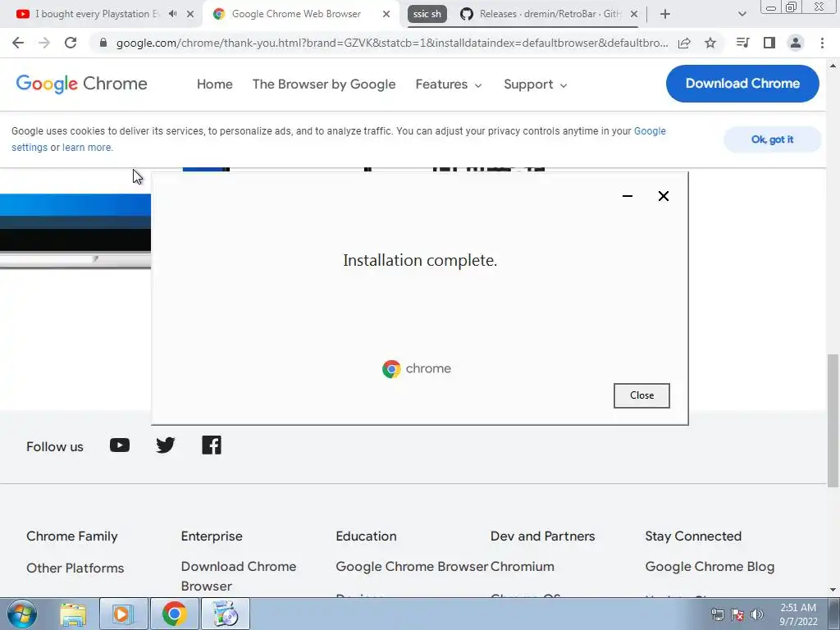Toggle the browser side panel icon
Viewport: 840px width, 630px height.
click(x=769, y=43)
